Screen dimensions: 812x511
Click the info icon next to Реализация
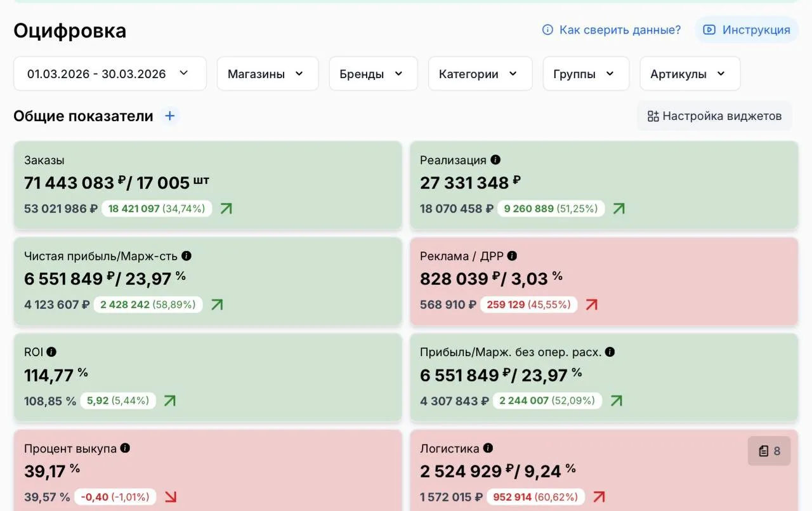[495, 160]
